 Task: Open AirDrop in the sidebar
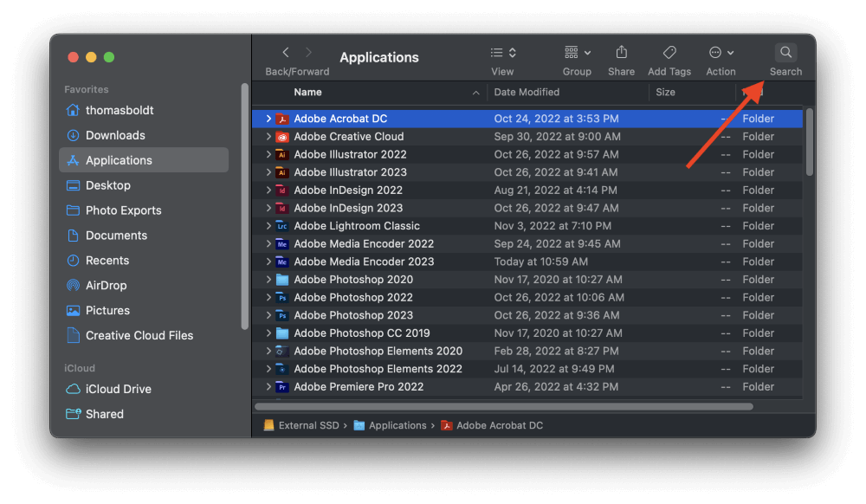144,286
